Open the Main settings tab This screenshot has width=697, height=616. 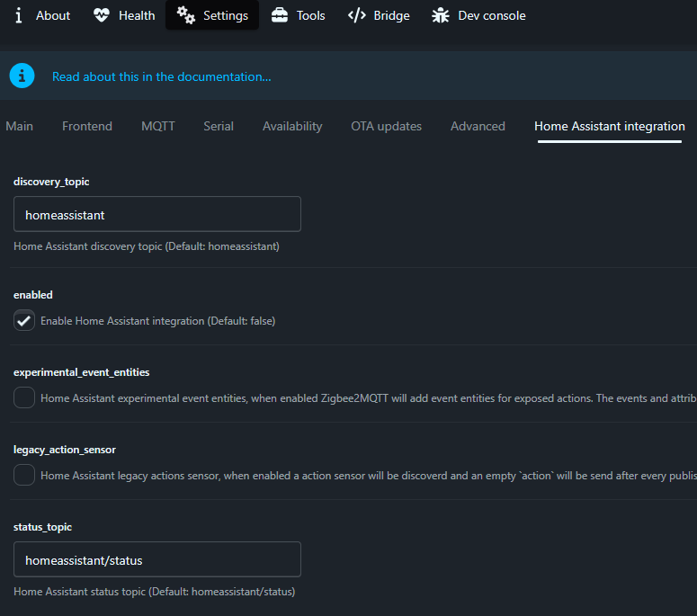click(19, 126)
